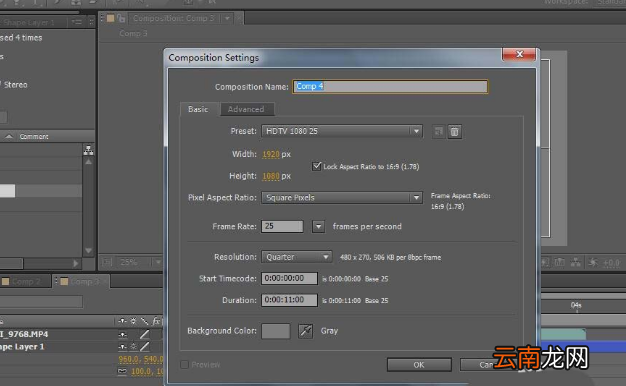Click the delete preset trash icon

[x=454, y=131]
